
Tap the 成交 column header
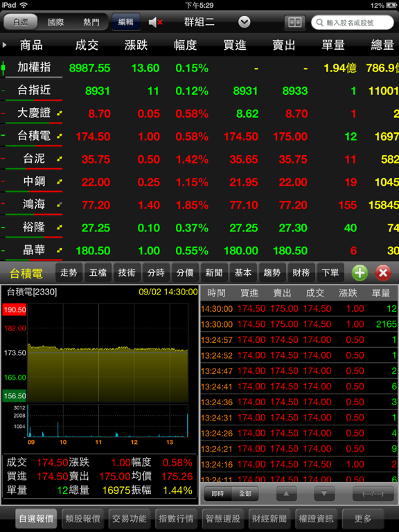coord(87,45)
